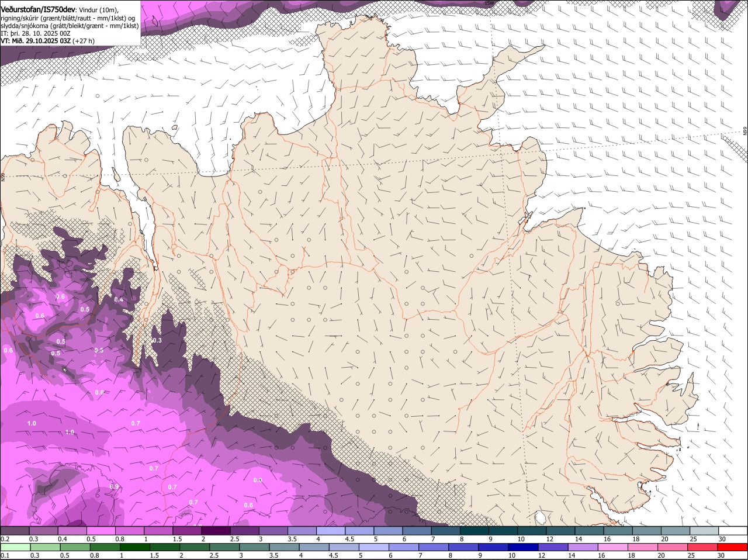Pick the palest green swatch after 0.1, bottom legend row
The height and width of the screenshot is (560, 748).
15,547
